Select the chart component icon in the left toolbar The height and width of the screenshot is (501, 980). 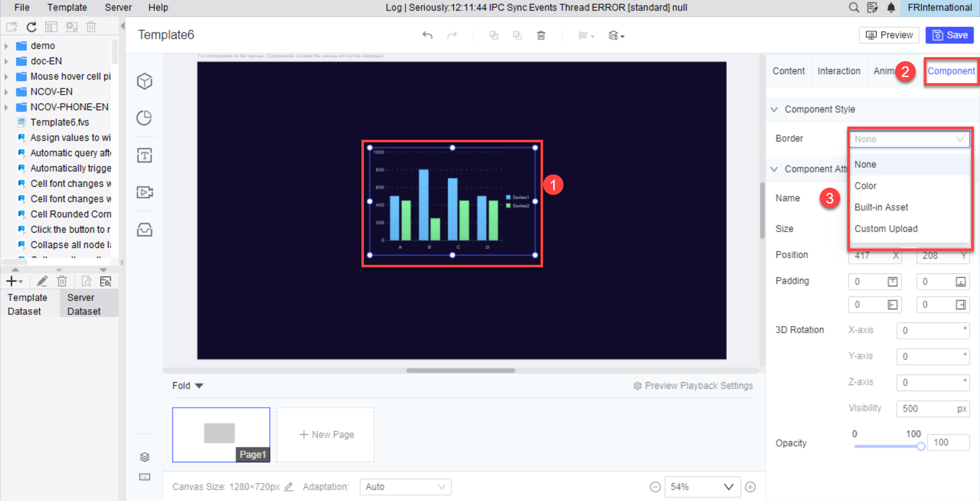coord(144,117)
